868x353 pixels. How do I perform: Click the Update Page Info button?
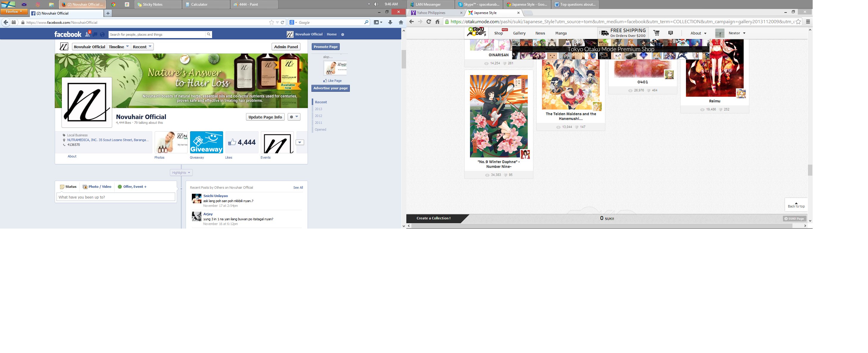[x=265, y=117]
